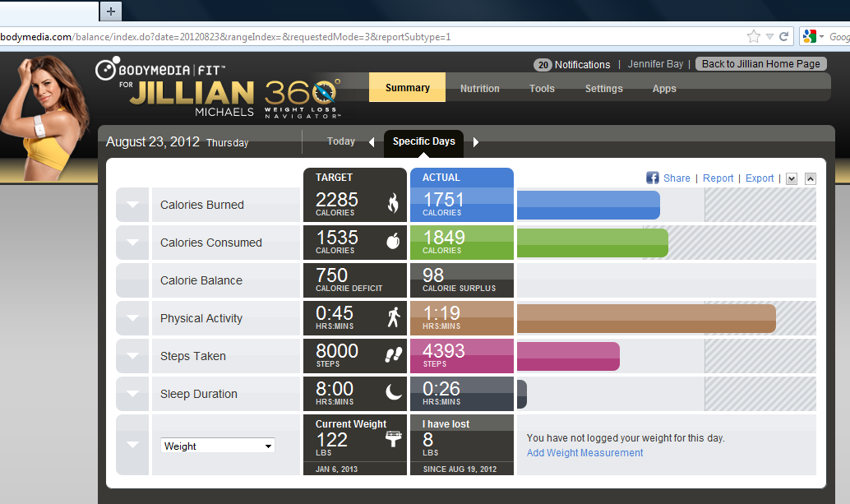This screenshot has width=850, height=504.
Task: Open the Report link
Action: (718, 178)
